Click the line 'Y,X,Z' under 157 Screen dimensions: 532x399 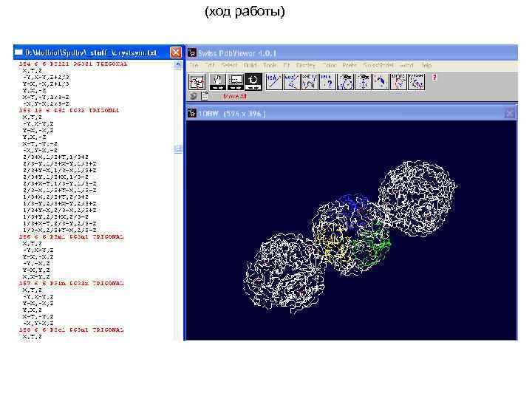click(32, 310)
